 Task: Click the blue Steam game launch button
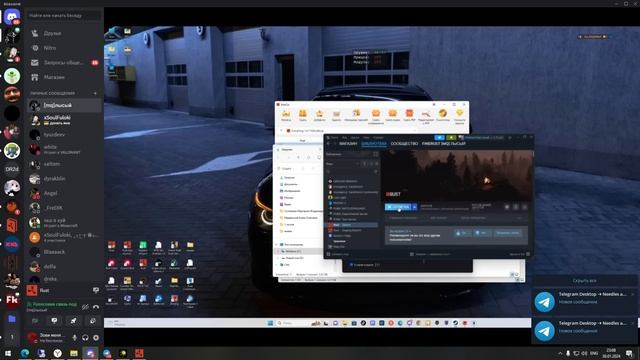(398, 207)
